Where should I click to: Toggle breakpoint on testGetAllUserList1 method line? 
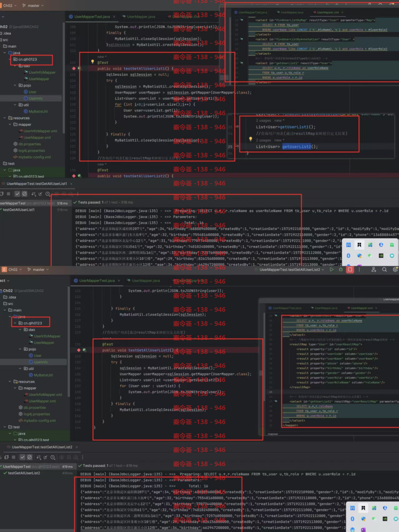pos(74,69)
